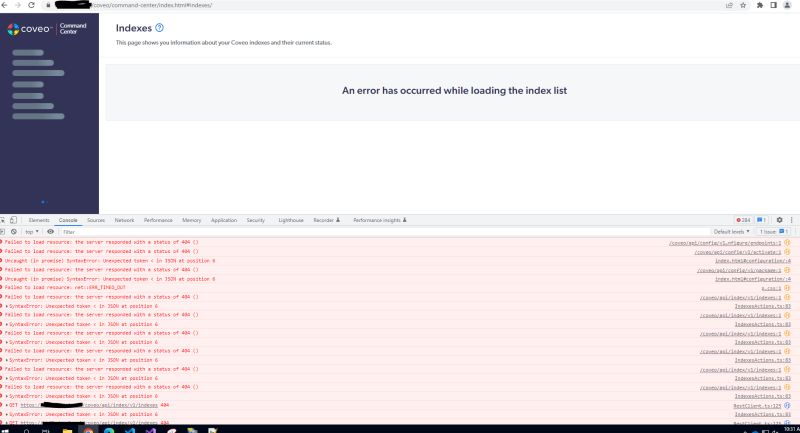The width and height of the screenshot is (800, 433).
Task: Click the network icon beside configure/endpoints link
Action: pyautogui.click(x=787, y=242)
